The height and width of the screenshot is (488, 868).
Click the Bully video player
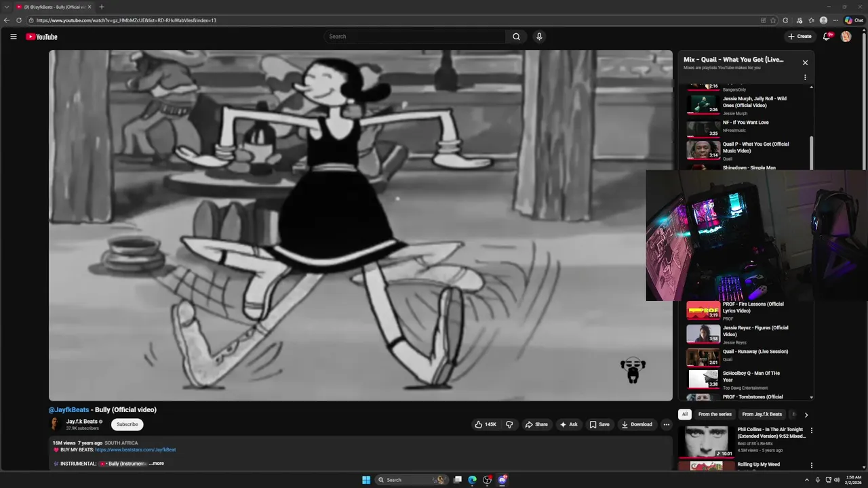[361, 225]
